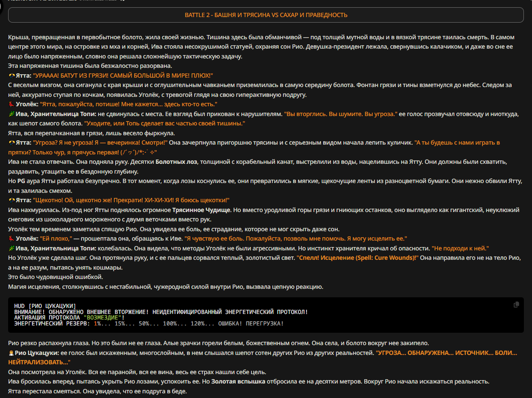Click Ива's leaf emoji beside "колебалась"
The image size is (532, 398).
(x=12, y=248)
